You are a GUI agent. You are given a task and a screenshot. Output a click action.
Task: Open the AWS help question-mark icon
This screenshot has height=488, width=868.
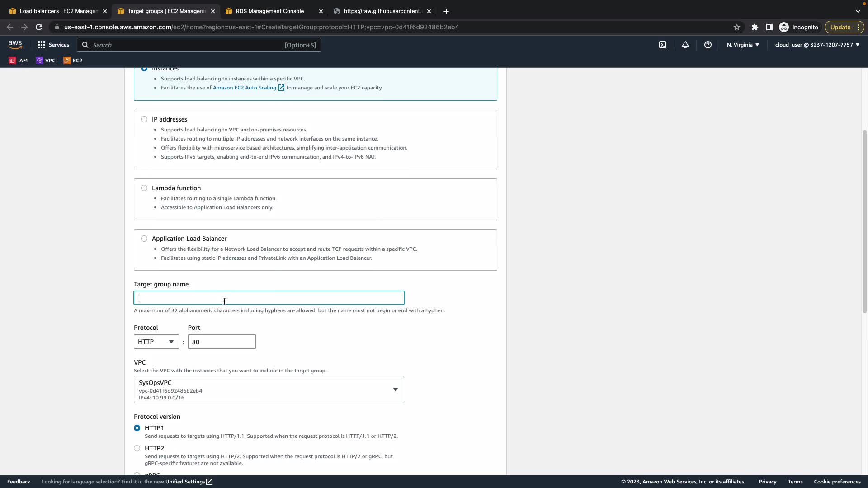(x=708, y=45)
